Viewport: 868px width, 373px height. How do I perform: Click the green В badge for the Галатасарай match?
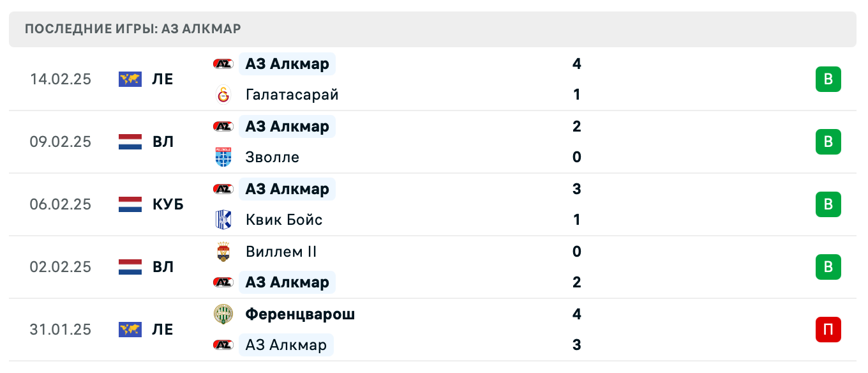828,79
